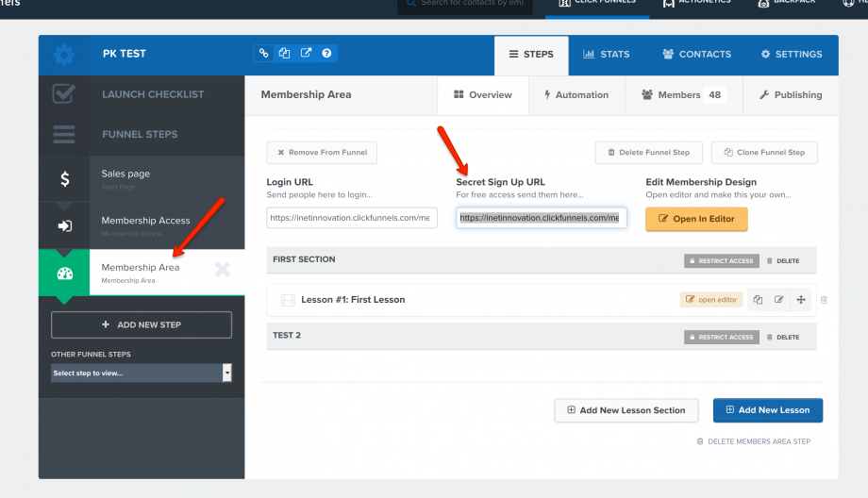Click the Secret Sign Up URL field
Screen dimensions: 868x498
[541, 218]
